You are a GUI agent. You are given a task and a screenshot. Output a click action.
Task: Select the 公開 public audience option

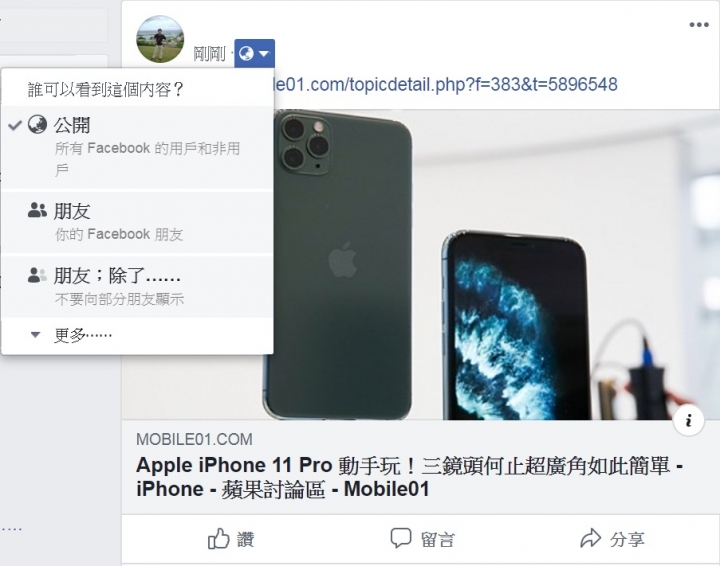pos(137,147)
